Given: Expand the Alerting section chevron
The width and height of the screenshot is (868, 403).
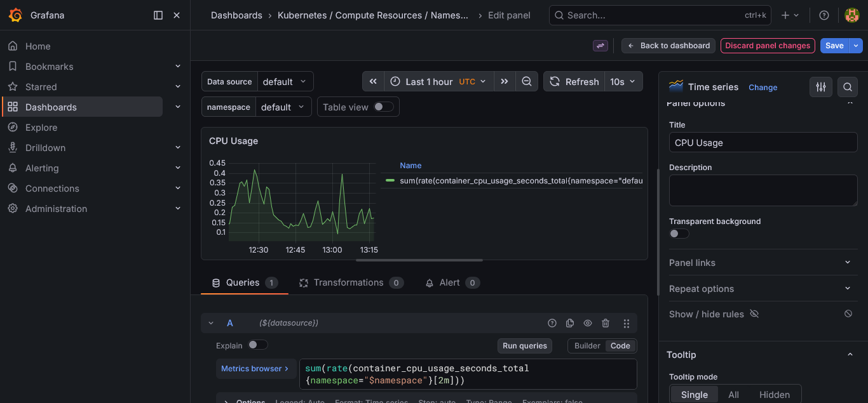Looking at the screenshot, I should tap(178, 168).
